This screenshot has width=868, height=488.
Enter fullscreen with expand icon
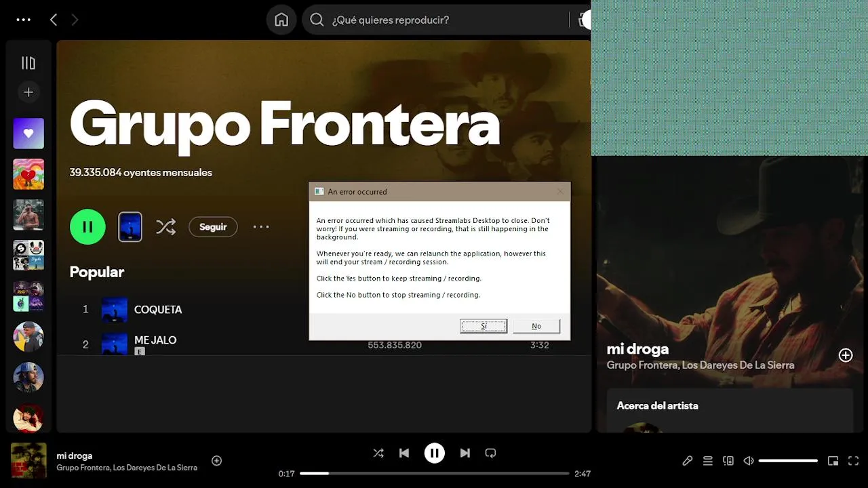(854, 461)
